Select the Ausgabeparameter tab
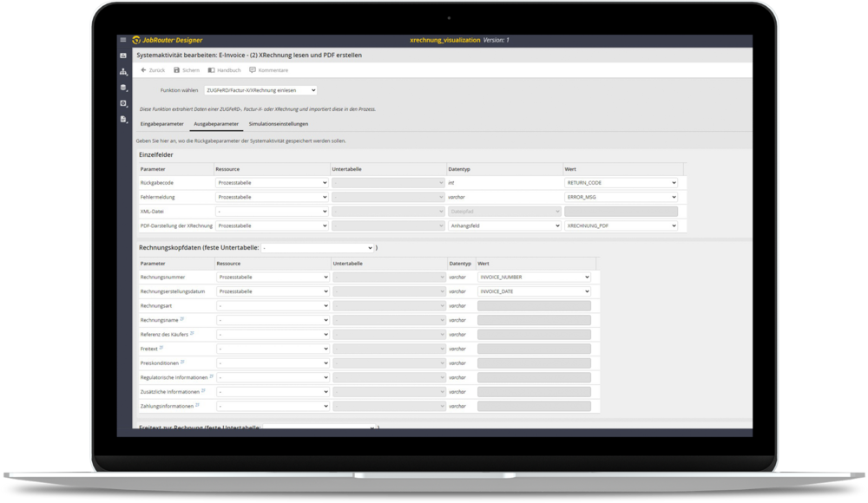 216,124
